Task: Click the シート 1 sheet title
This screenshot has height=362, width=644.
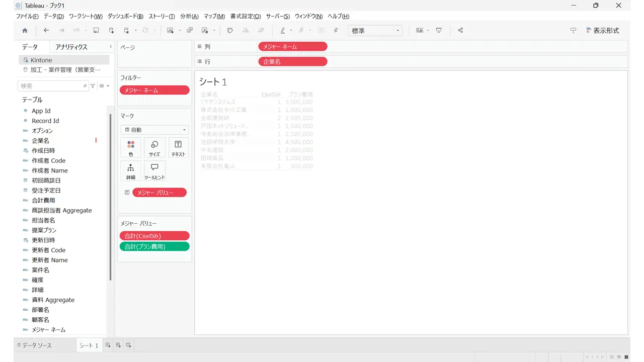Action: [213, 81]
